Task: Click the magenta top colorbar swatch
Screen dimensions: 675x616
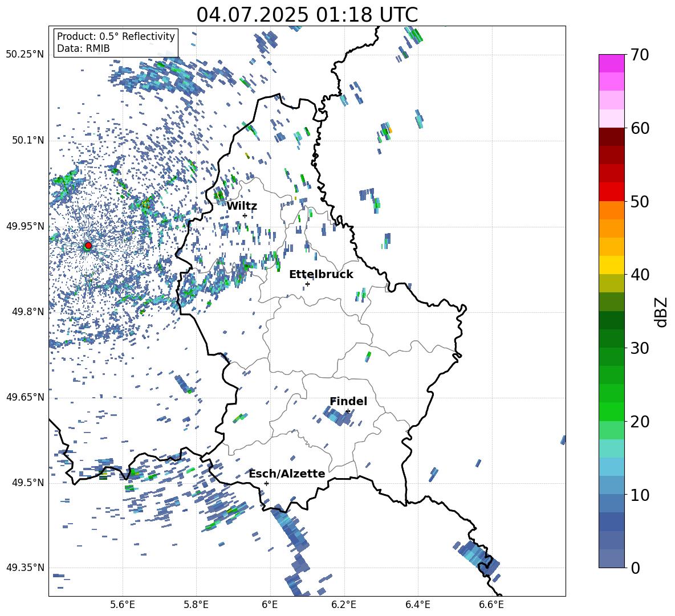Action: pos(611,63)
